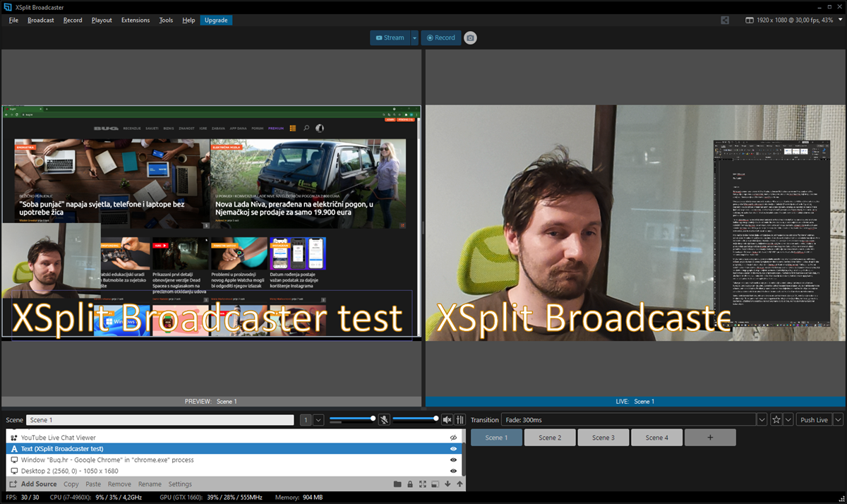Open the Help menu
The height and width of the screenshot is (504, 847).
[188, 20]
